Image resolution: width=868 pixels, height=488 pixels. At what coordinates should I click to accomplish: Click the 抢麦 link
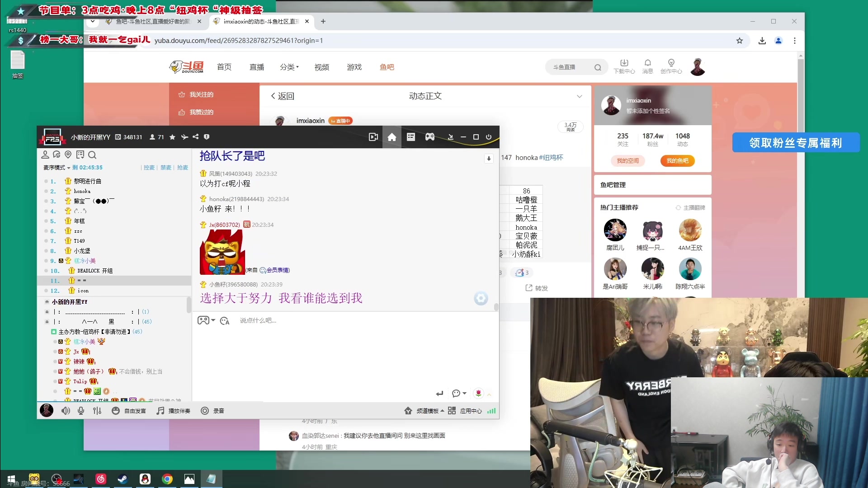click(183, 168)
